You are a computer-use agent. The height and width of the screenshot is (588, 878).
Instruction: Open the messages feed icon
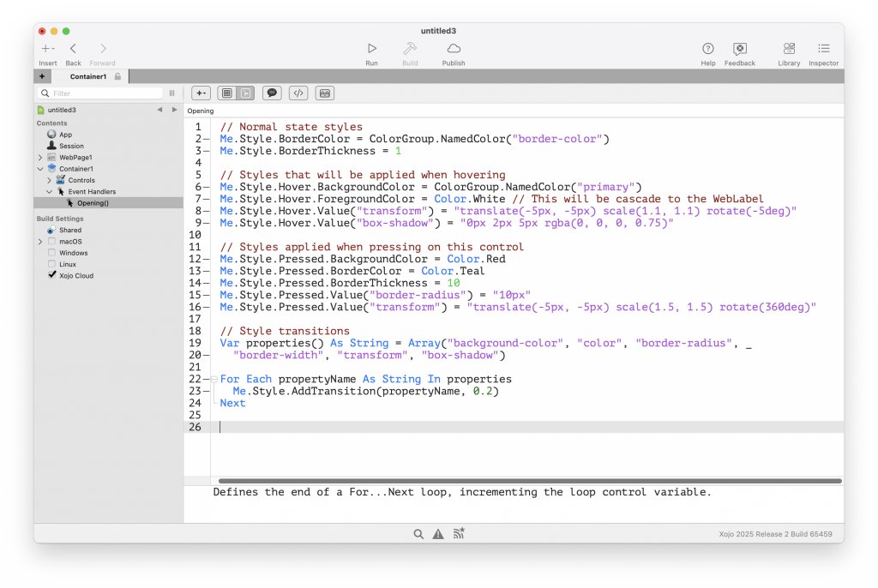(459, 534)
